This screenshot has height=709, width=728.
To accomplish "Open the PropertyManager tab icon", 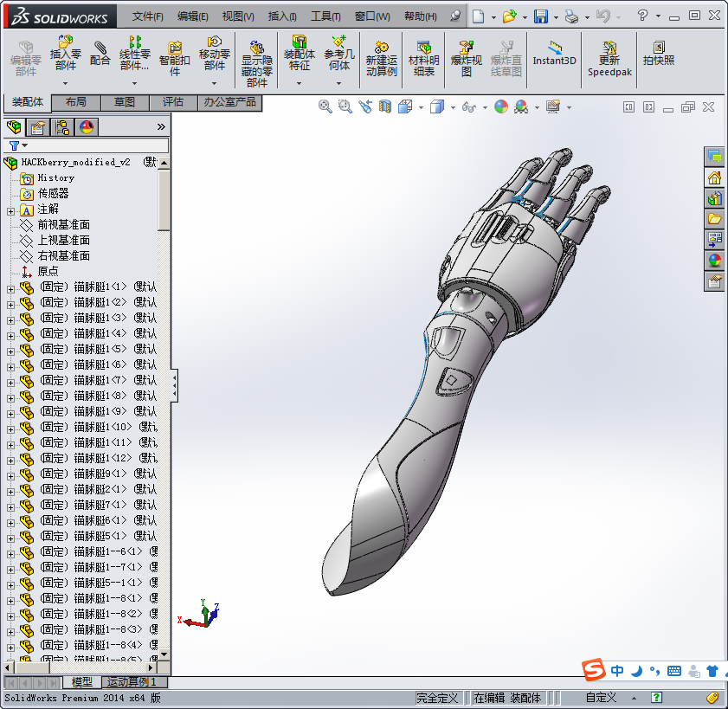I will 38,126.
